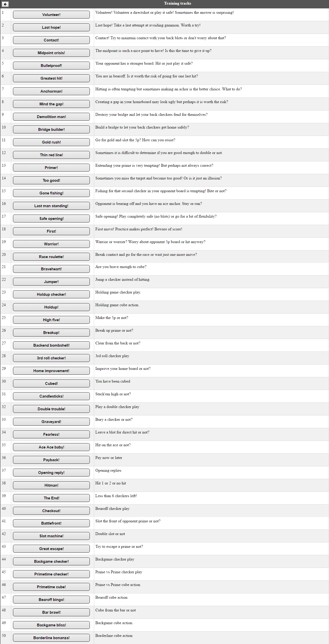The width and height of the screenshot is (329, 644).
Task: Launch the Gold rush! track
Action: (51, 142)
